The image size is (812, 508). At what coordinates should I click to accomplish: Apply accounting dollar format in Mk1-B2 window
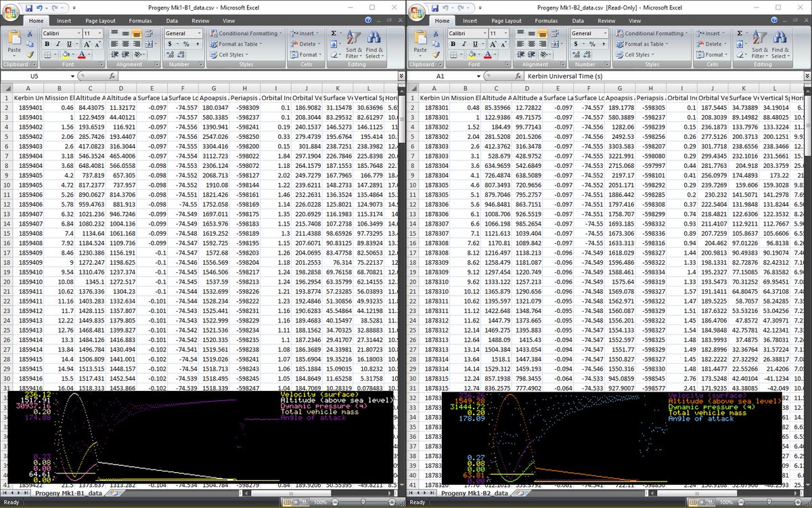pos(575,43)
